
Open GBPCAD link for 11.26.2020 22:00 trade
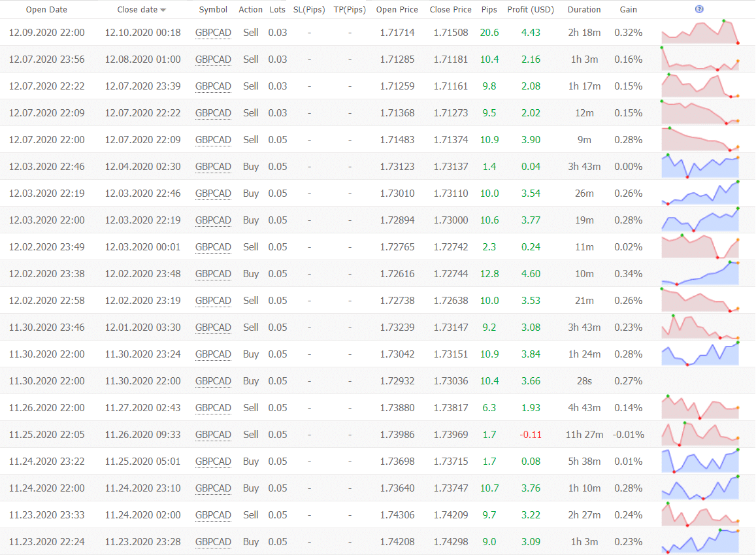(x=213, y=408)
